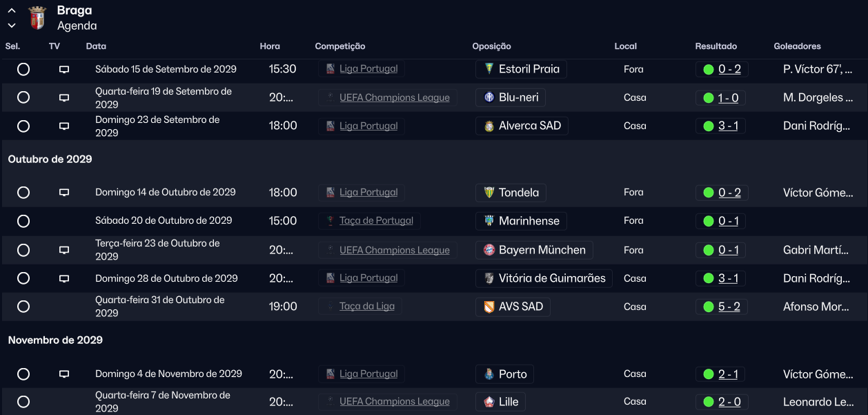Click the Bayern München club badge
868x415 pixels.
coord(489,250)
